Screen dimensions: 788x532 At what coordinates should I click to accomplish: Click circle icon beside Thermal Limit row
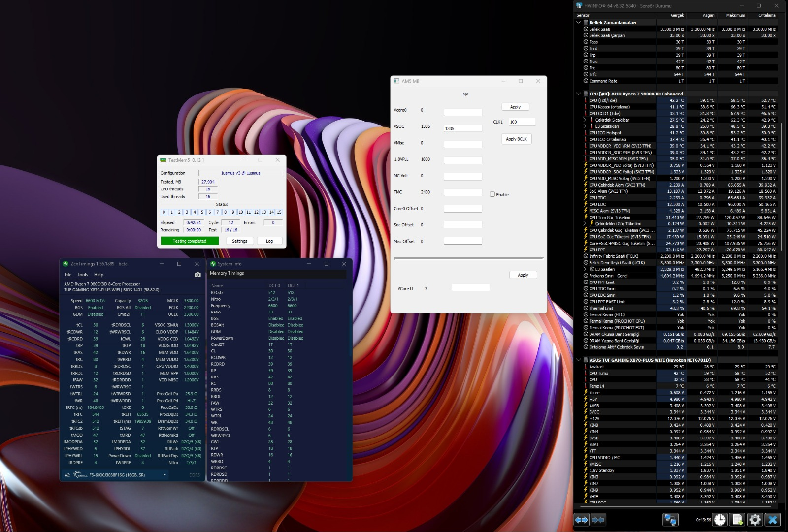tap(586, 308)
